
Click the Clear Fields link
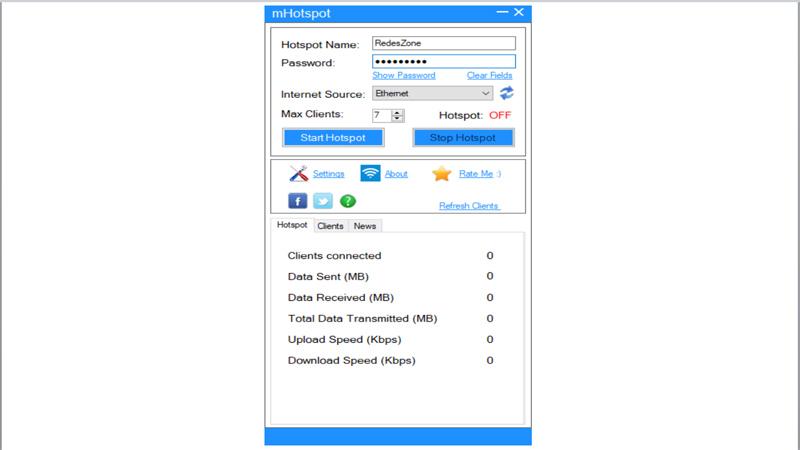tap(489, 75)
